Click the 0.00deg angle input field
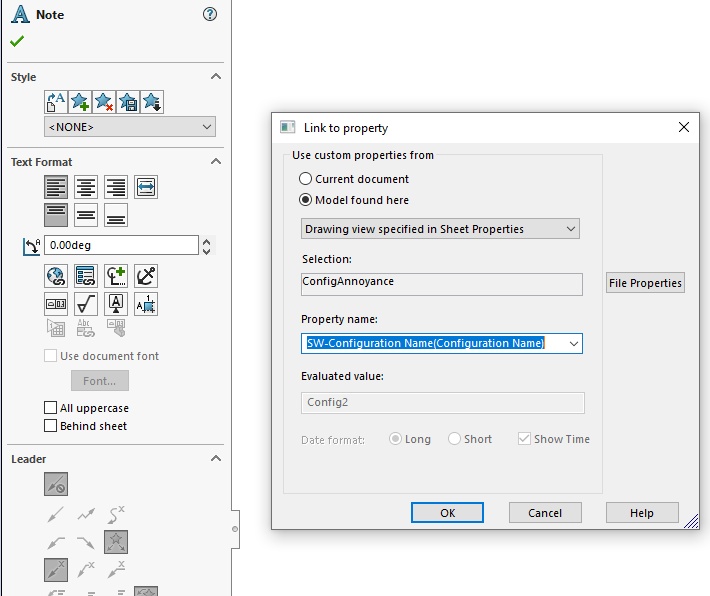 (x=121, y=245)
